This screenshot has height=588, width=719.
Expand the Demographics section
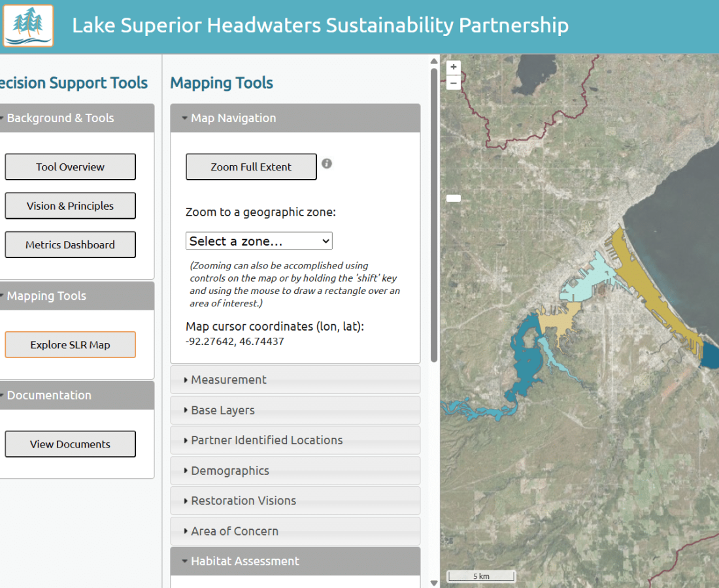click(295, 470)
